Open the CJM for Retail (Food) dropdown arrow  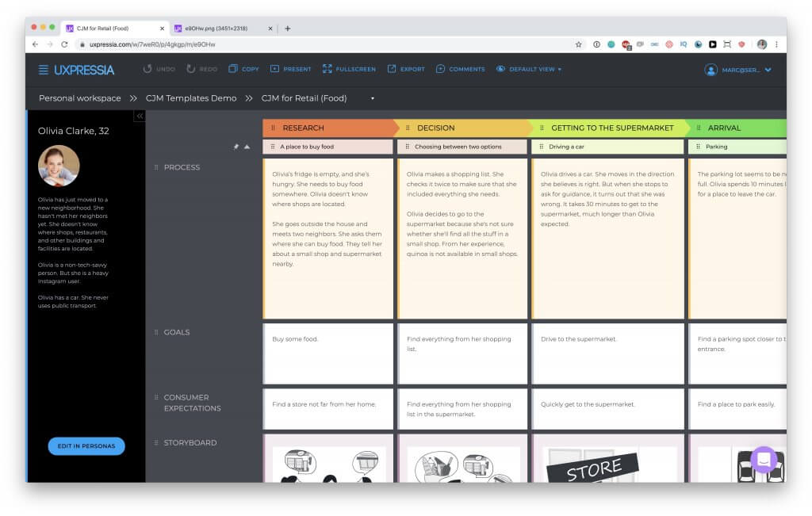[372, 98]
